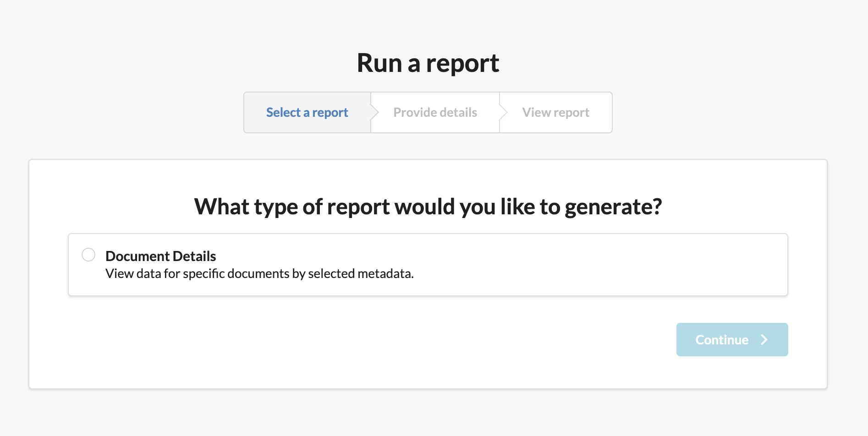Click the arrow chevron on Continue button
Image resolution: width=868 pixels, height=436 pixels.
click(764, 339)
